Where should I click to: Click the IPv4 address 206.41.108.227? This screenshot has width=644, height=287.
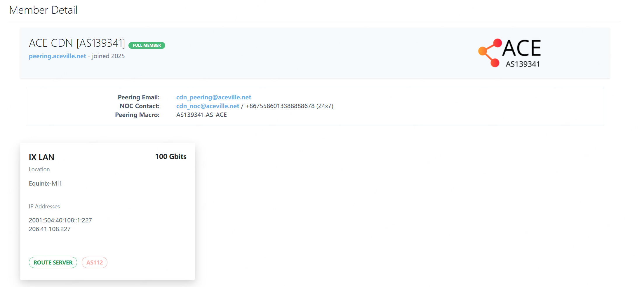point(50,229)
